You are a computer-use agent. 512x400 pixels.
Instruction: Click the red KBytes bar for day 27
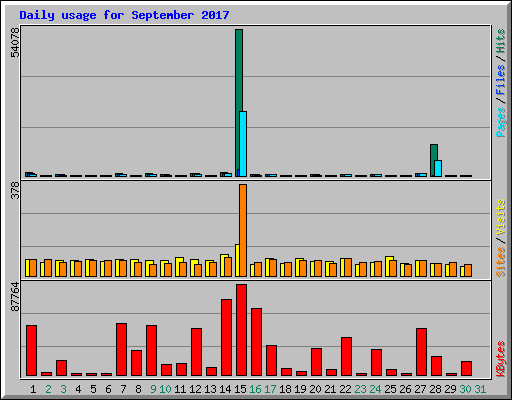click(x=421, y=352)
